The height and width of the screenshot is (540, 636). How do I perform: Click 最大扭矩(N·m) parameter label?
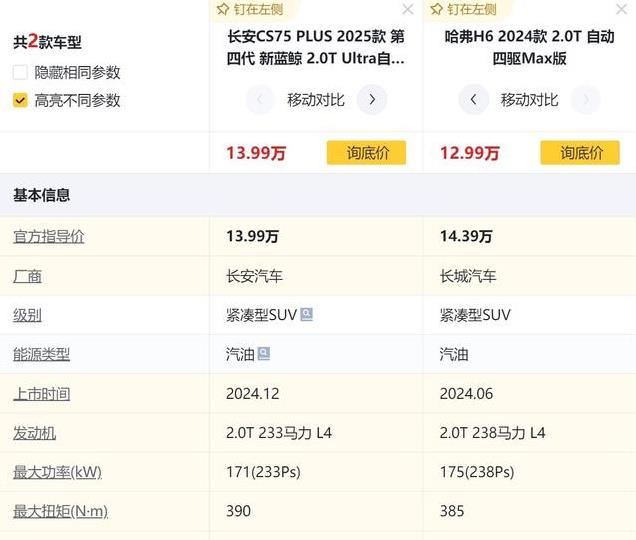[x=60, y=511]
